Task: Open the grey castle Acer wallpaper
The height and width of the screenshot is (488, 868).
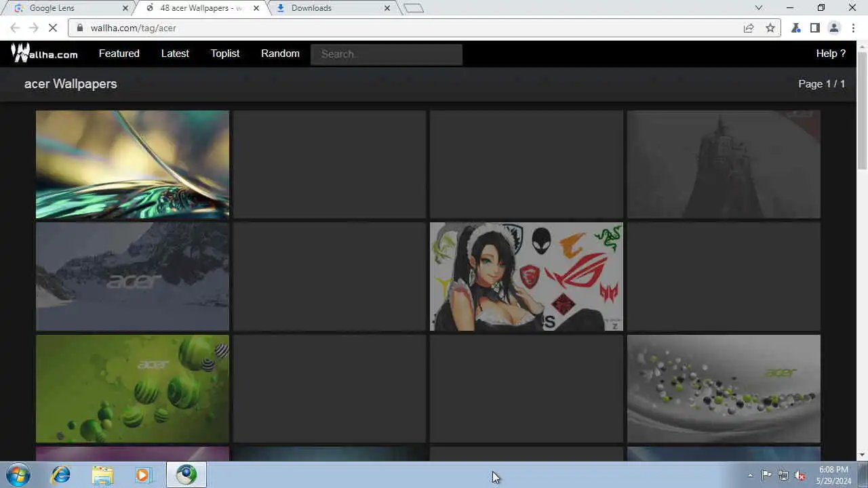Action: (724, 165)
